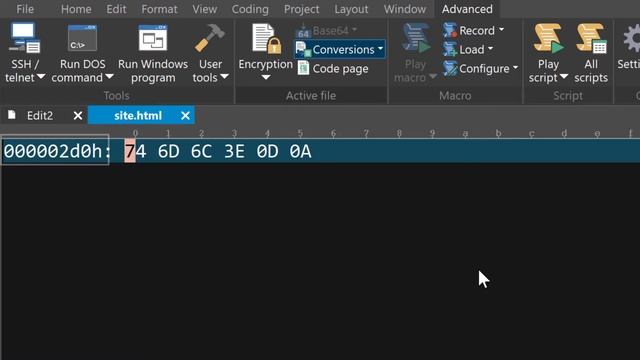Open the Conversions dropdown arrow
Viewport: 640px width, 360px height.
pos(380,49)
